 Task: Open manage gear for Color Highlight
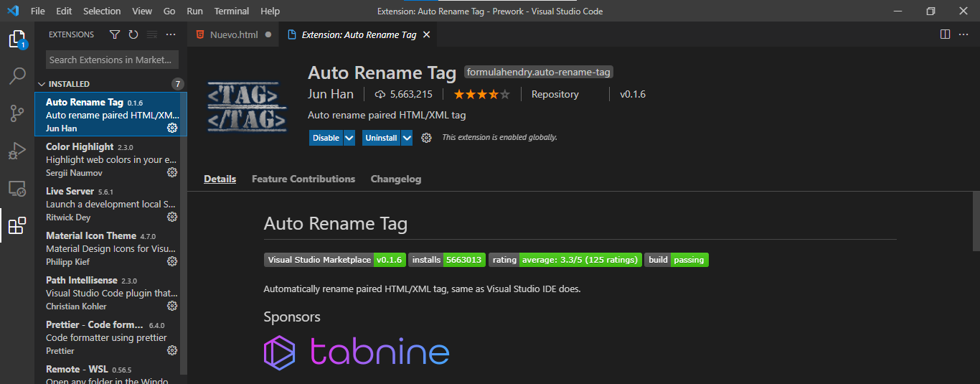click(x=172, y=172)
